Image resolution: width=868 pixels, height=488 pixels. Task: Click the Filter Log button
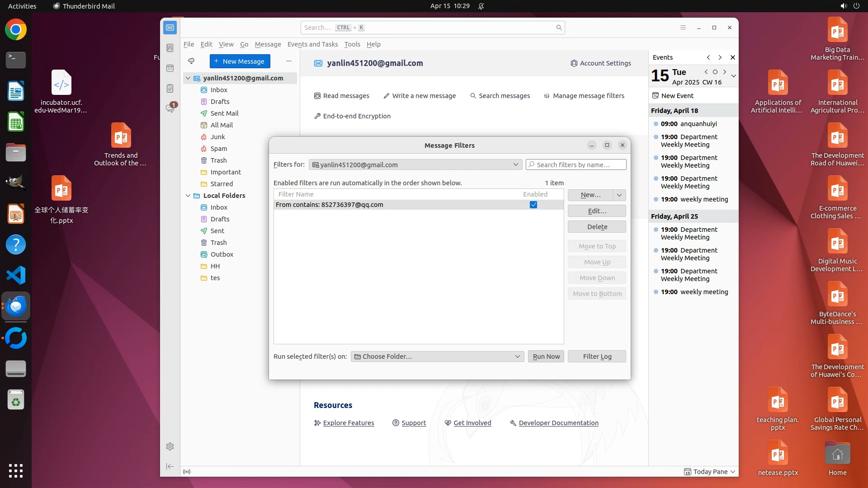597,357
